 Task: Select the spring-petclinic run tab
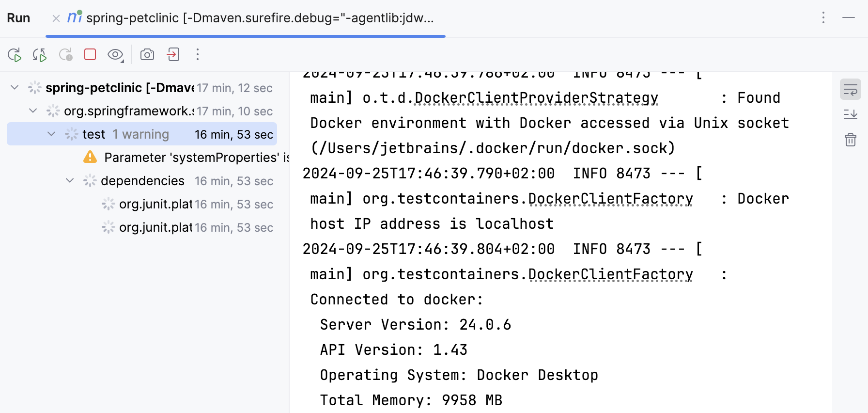260,18
